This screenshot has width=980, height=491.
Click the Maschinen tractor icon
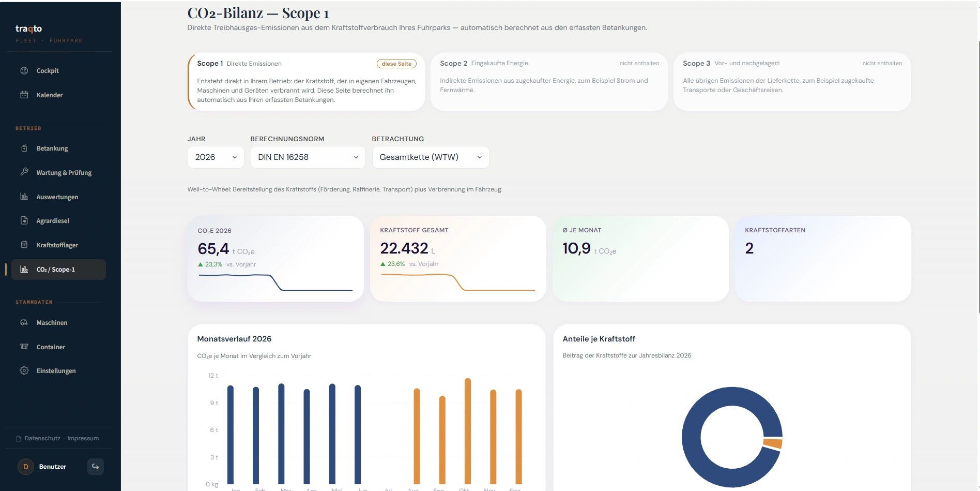coord(24,322)
